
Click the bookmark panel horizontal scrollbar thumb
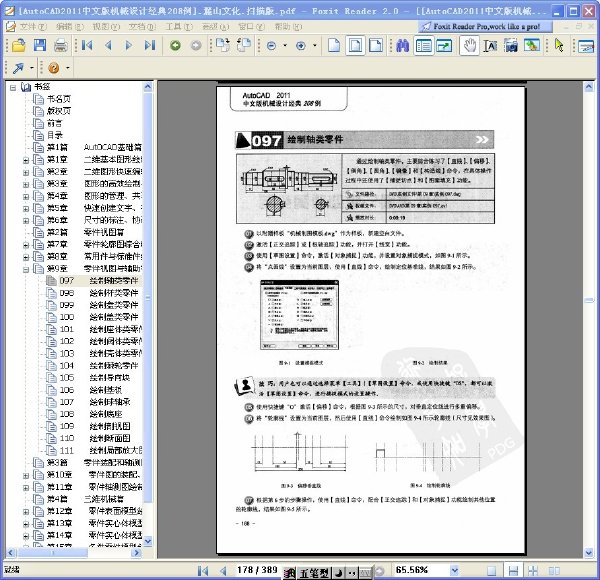point(53,553)
